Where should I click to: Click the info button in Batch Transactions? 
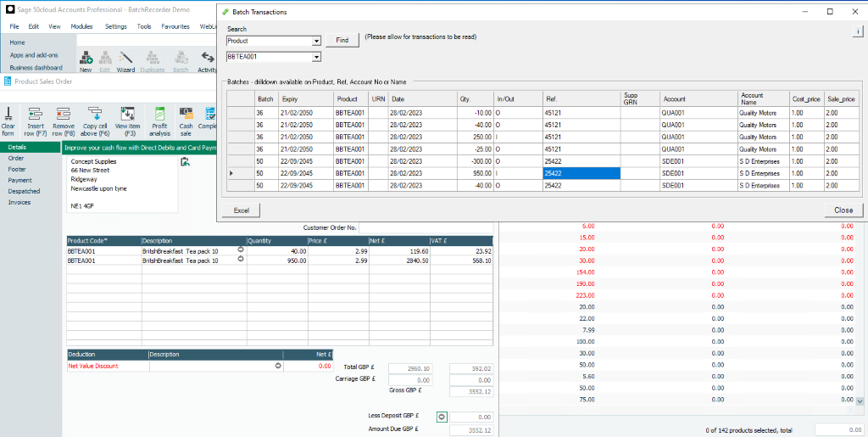click(856, 32)
